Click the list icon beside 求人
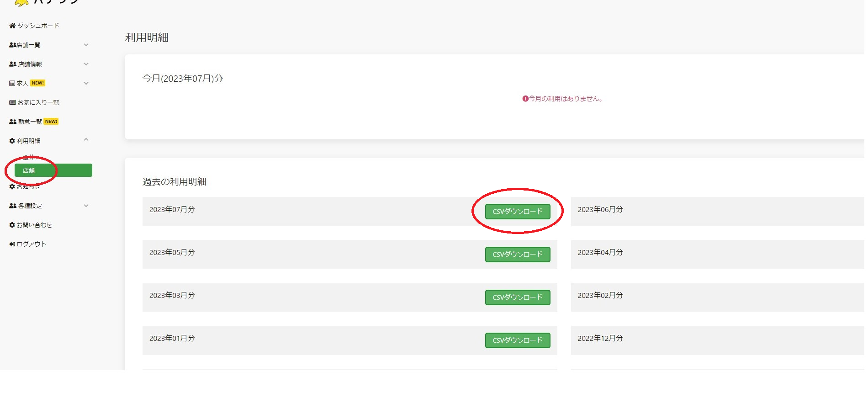This screenshot has height=393, width=868. click(x=12, y=83)
